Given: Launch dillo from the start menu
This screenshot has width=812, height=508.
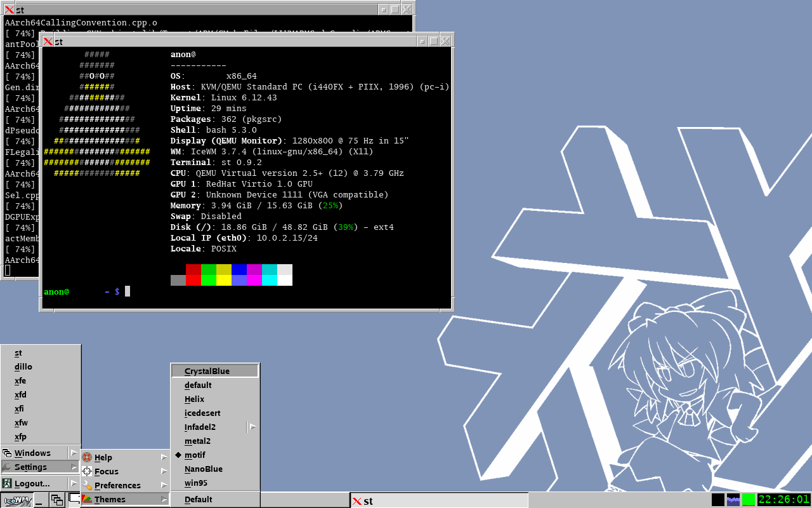Looking at the screenshot, I should [41, 367].
